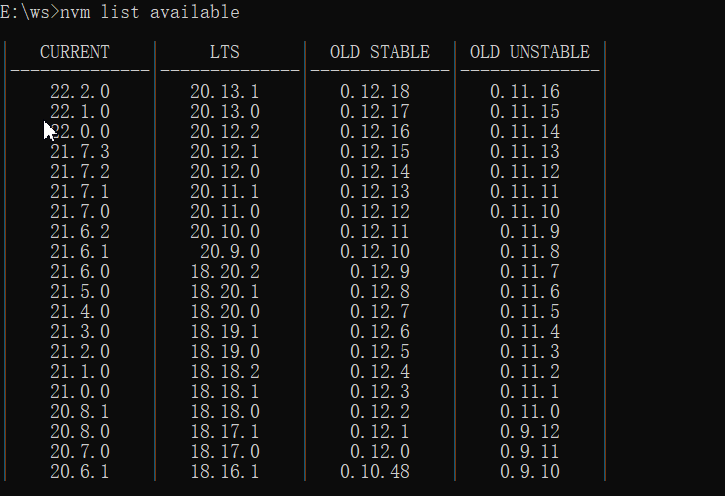The image size is (725, 496).
Task: Click old stable version 0.12.10
Action: 375,251
